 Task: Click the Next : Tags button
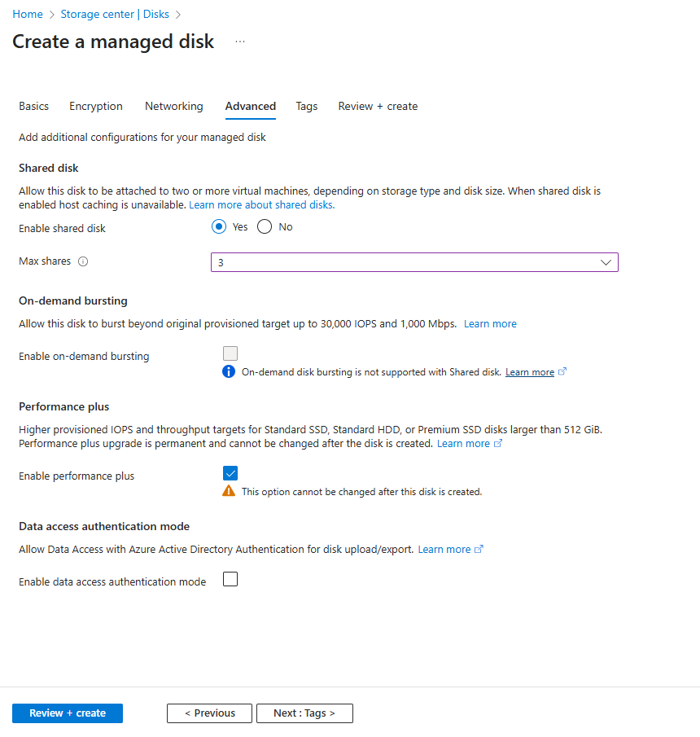(x=304, y=713)
